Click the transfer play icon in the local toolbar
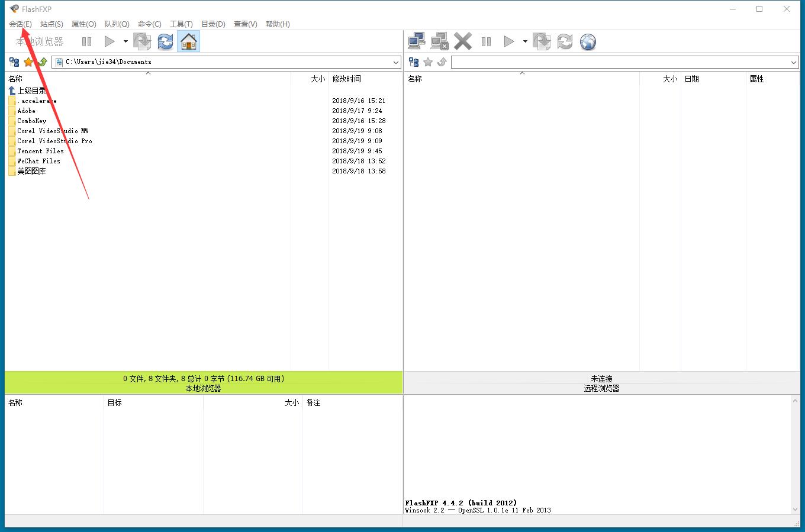Viewport: 805px width, 532px height. 109,41
